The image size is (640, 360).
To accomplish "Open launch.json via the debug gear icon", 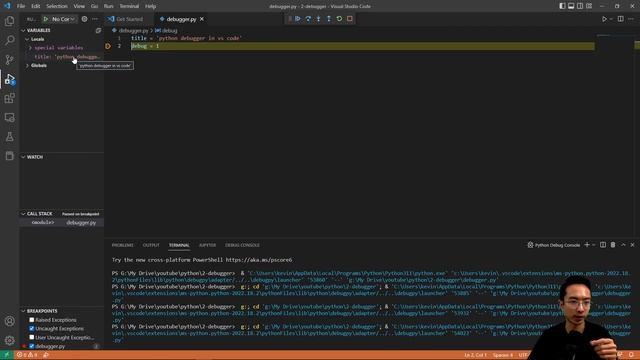I will tap(84, 19).
